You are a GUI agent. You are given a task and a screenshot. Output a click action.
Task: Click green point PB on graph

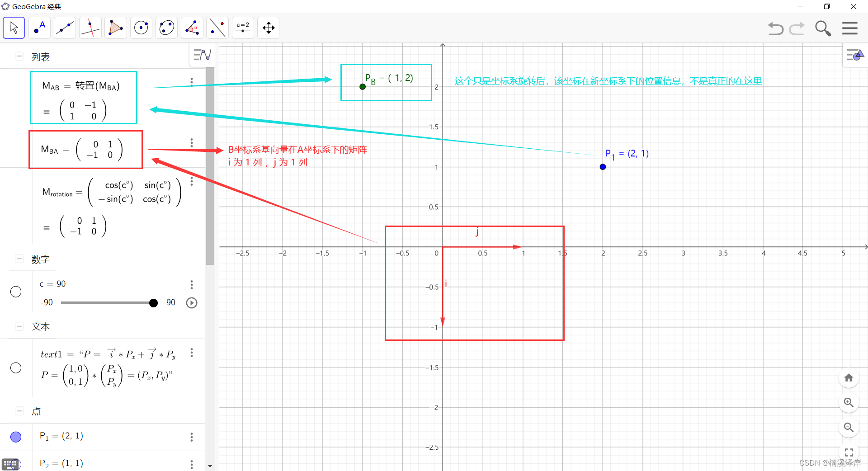(x=363, y=87)
